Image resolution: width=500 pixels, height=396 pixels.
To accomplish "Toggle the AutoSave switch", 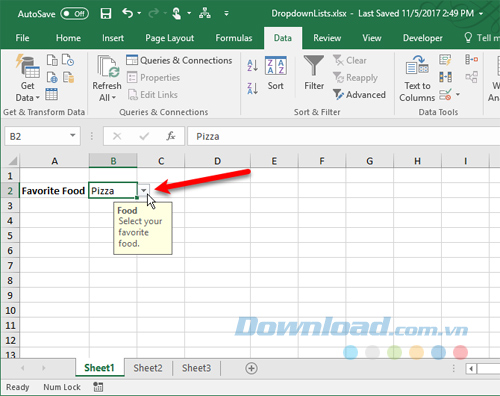I will 74,14.
